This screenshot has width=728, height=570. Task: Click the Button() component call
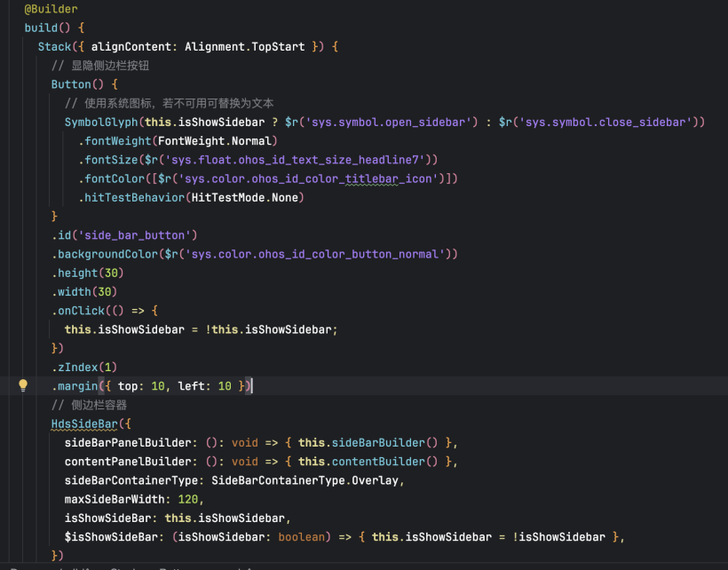[x=71, y=84]
